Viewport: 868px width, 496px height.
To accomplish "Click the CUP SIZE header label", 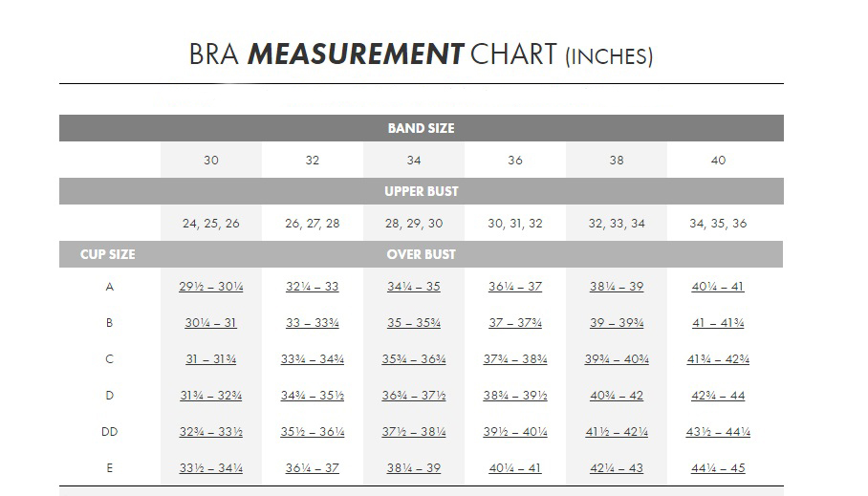I will pos(108,255).
